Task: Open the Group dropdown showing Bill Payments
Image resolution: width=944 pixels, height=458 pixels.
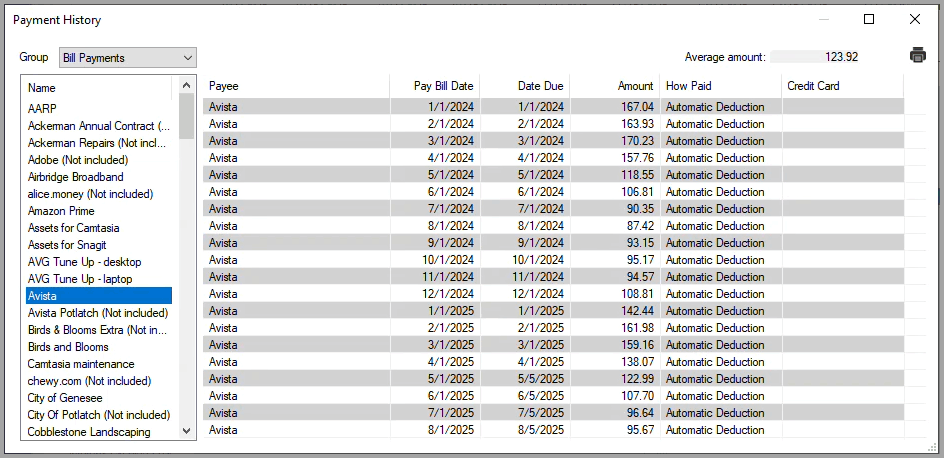Action: pyautogui.click(x=128, y=58)
